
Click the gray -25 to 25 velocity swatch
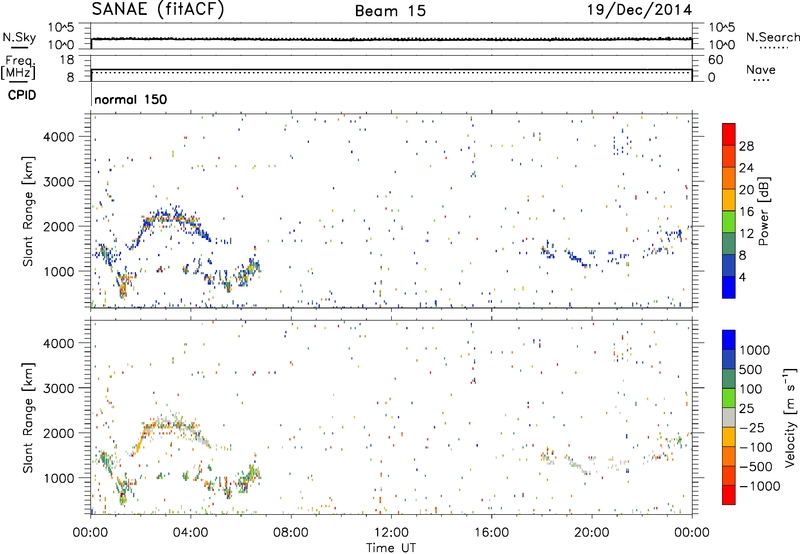[x=729, y=417]
